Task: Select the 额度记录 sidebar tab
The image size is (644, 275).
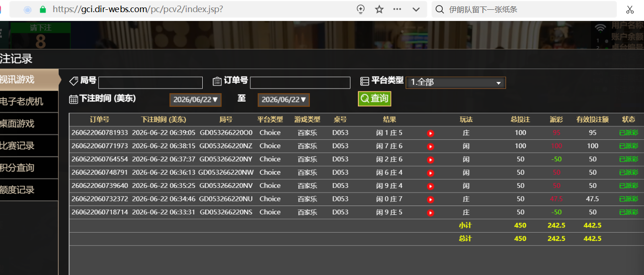Action: [x=29, y=190]
